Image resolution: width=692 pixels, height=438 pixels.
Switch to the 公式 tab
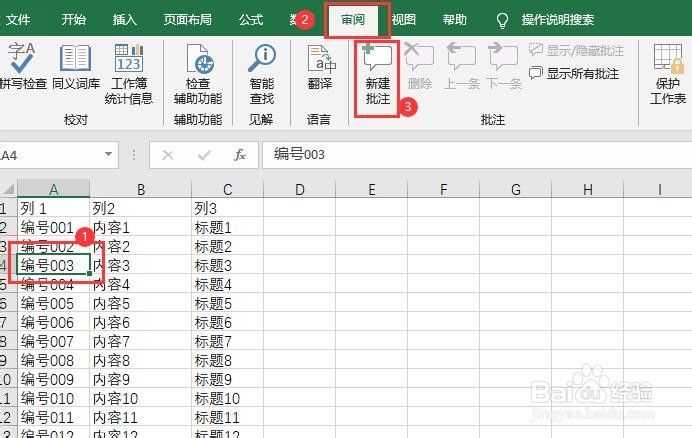tap(251, 19)
